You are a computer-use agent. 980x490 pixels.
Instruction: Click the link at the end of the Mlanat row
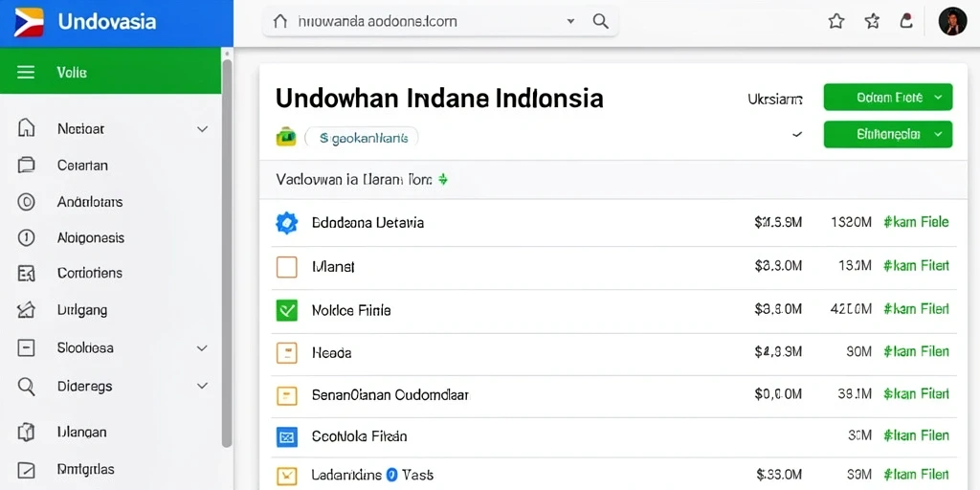click(916, 266)
